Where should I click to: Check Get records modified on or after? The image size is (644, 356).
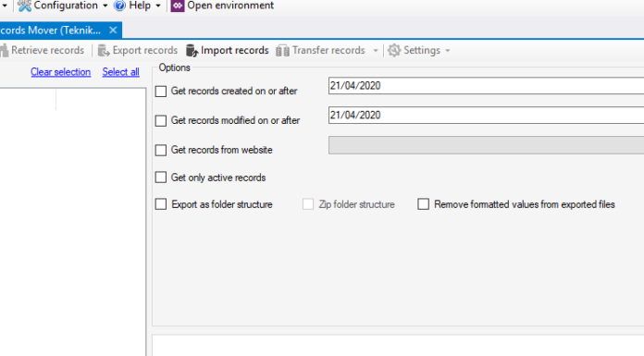(x=161, y=121)
